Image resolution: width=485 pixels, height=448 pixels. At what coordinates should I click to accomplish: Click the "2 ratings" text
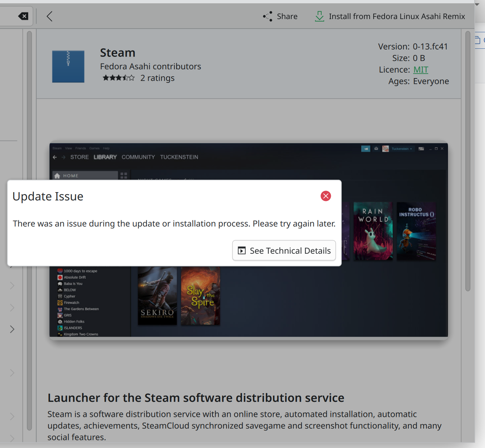point(158,78)
